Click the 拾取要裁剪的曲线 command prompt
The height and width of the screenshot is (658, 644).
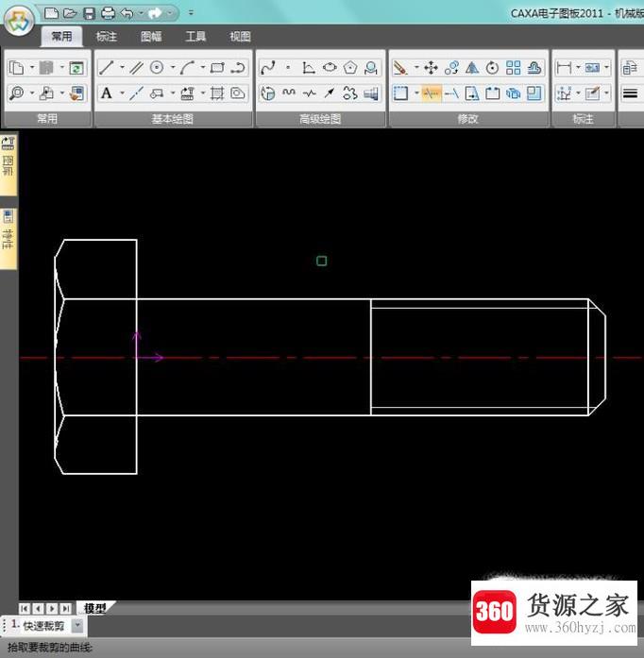click(x=50, y=647)
